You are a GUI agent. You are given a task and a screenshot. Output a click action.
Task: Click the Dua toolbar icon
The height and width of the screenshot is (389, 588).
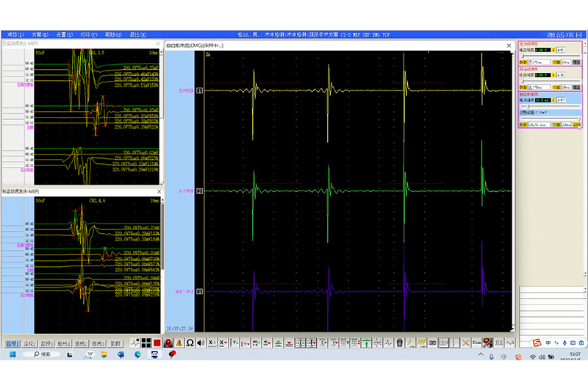click(476, 343)
